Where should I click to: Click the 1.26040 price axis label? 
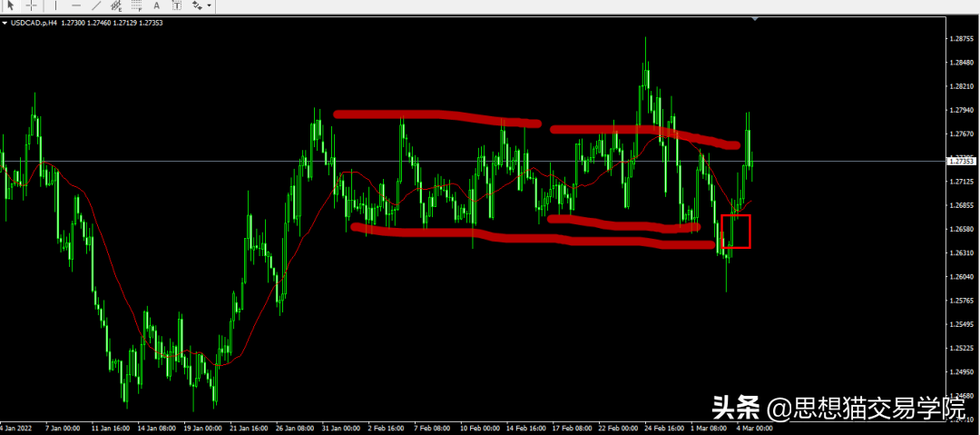click(x=961, y=277)
